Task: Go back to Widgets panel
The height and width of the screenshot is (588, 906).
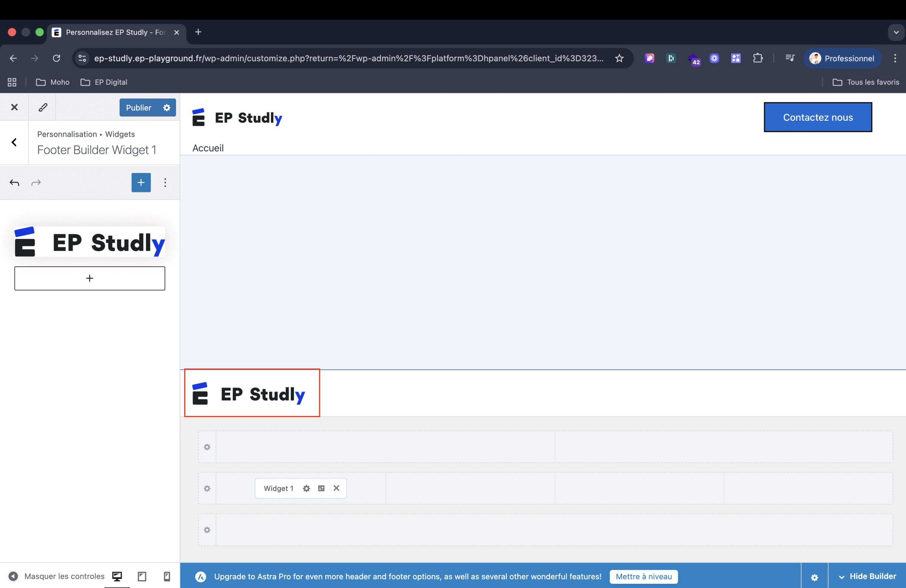Action: pyautogui.click(x=14, y=142)
